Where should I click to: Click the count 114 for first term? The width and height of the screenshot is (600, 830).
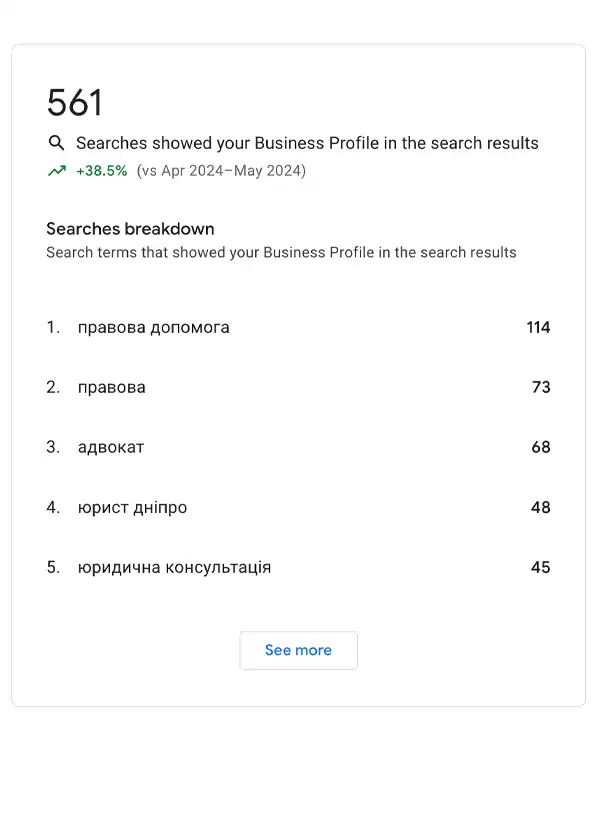pos(538,327)
